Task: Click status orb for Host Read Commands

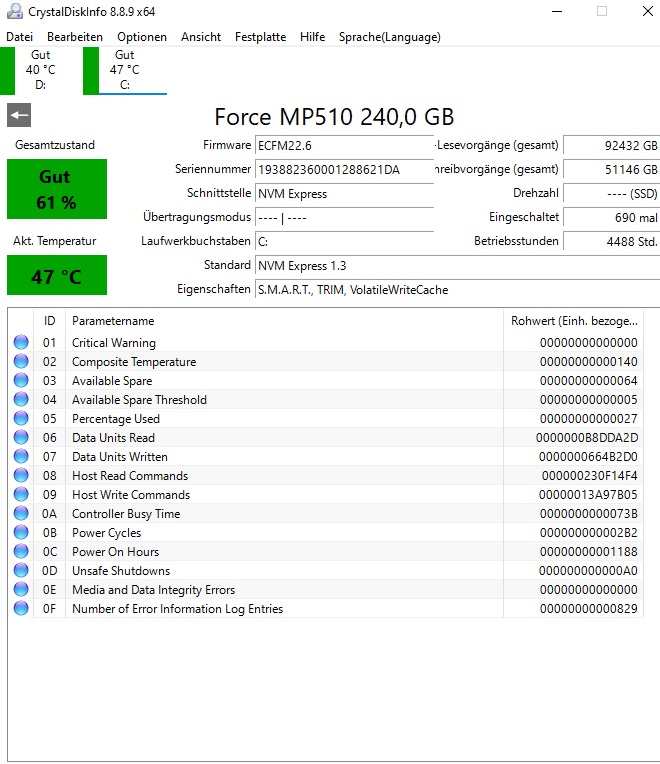Action: tap(21, 475)
